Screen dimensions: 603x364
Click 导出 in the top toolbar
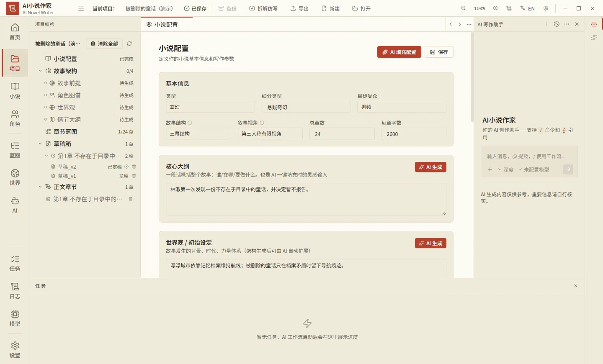pos(299,8)
